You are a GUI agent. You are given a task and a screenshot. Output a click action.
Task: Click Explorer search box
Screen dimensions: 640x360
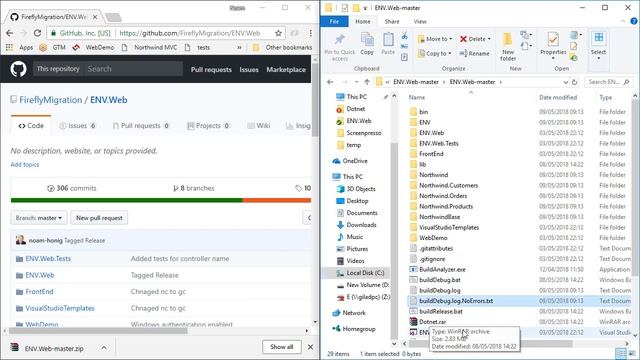[608, 82]
